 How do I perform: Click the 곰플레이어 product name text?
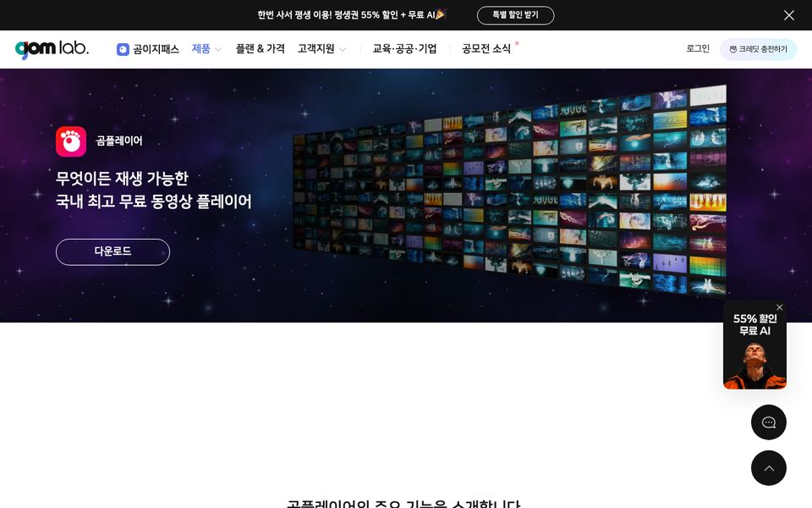click(x=119, y=141)
